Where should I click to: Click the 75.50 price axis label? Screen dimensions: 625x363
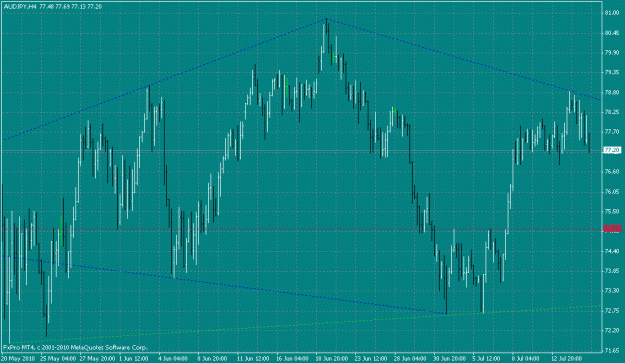tap(612, 212)
